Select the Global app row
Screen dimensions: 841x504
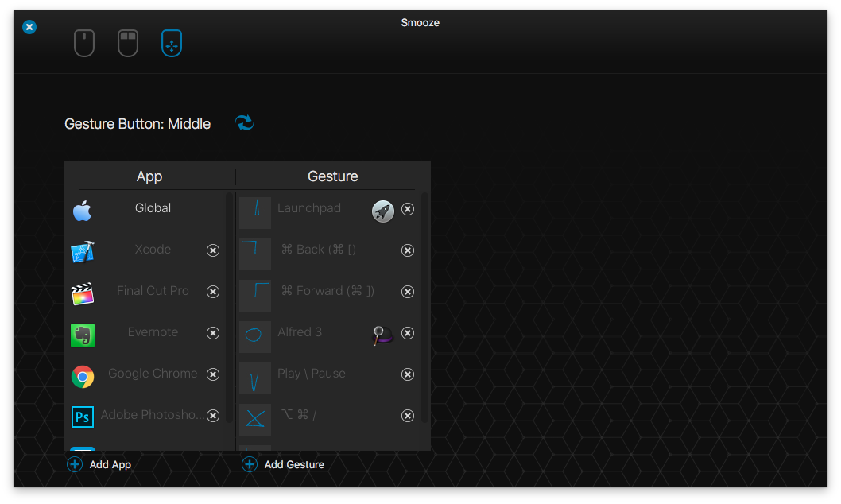point(148,209)
